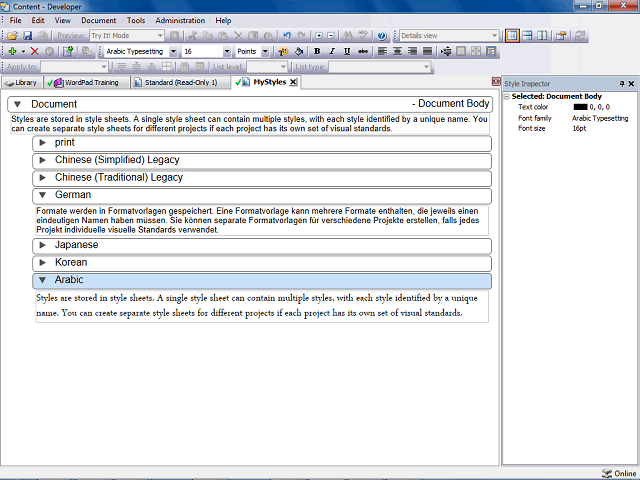The image size is (640, 480).
Task: Open the Administration menu
Action: tap(180, 20)
